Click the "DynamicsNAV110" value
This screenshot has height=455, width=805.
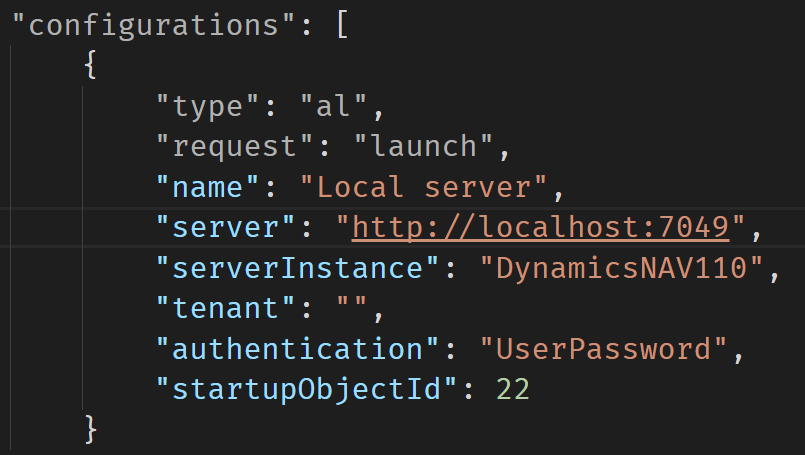point(622,268)
